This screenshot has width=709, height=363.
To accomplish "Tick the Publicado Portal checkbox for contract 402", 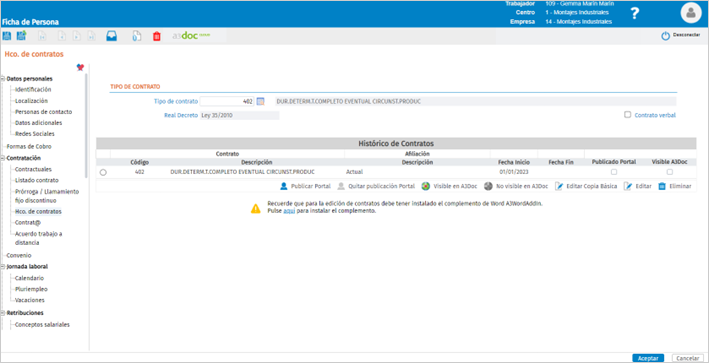I will pyautogui.click(x=614, y=172).
